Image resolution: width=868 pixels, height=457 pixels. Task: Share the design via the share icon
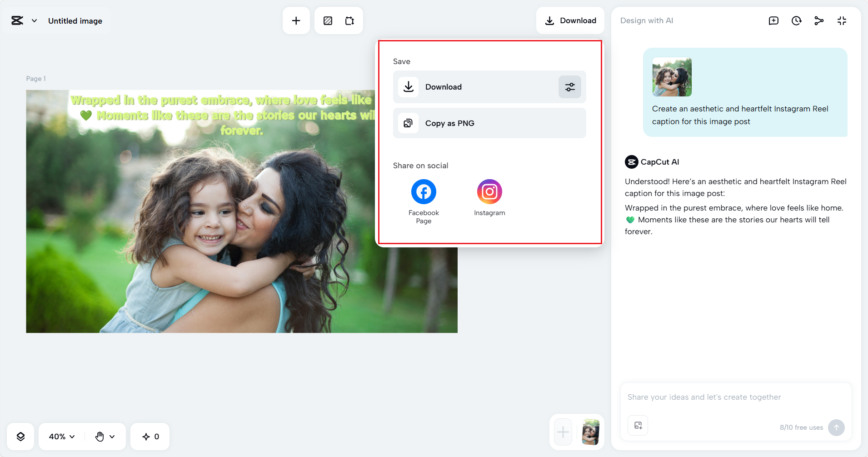pos(819,20)
